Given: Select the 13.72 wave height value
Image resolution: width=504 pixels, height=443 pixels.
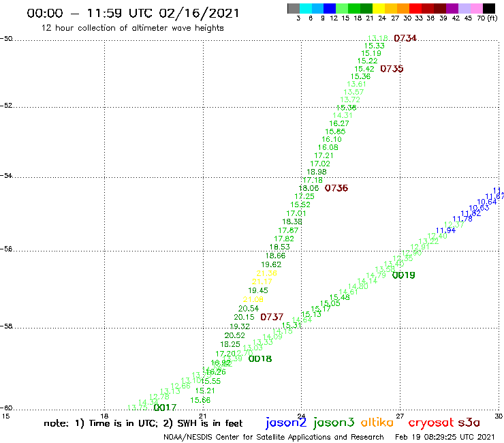Looking at the screenshot, I should (x=350, y=100).
